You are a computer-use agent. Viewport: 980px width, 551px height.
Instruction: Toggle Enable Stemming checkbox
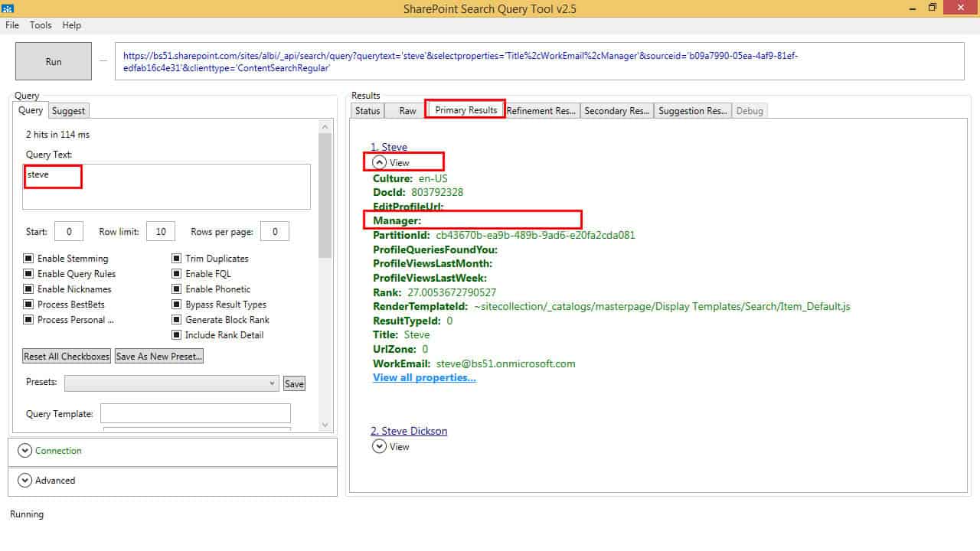[x=29, y=259]
